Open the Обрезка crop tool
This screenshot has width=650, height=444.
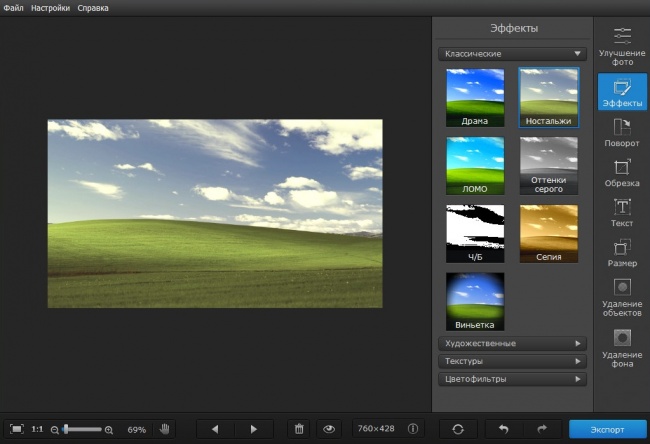tap(622, 173)
